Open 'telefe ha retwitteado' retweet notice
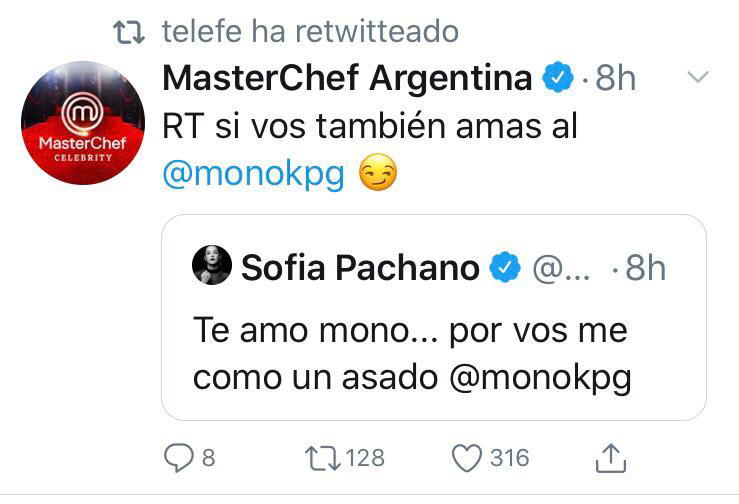This screenshot has width=739, height=504. [309, 32]
